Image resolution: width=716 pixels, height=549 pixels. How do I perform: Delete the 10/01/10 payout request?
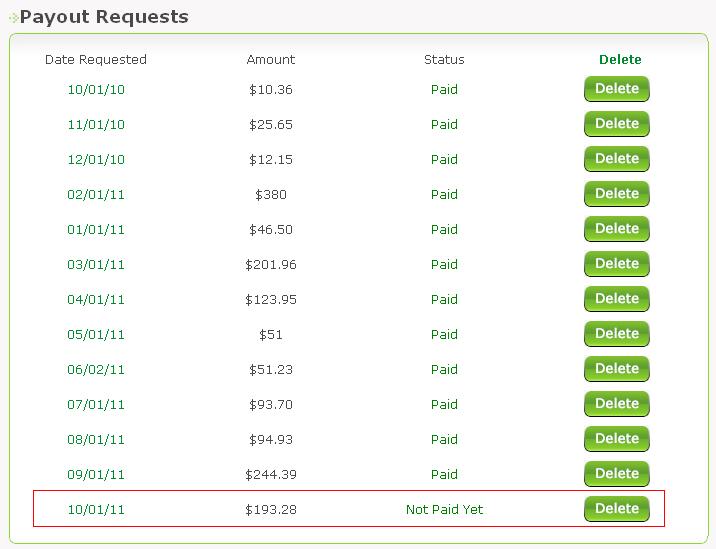pos(616,89)
